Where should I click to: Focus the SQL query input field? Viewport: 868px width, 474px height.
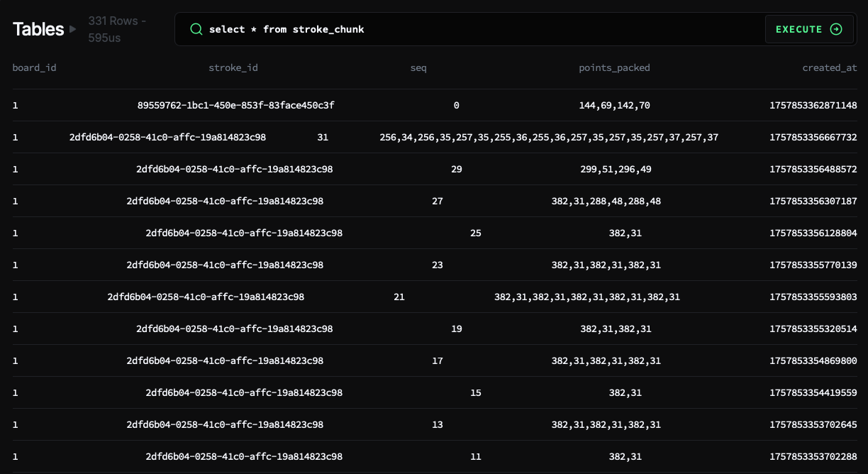point(482,29)
